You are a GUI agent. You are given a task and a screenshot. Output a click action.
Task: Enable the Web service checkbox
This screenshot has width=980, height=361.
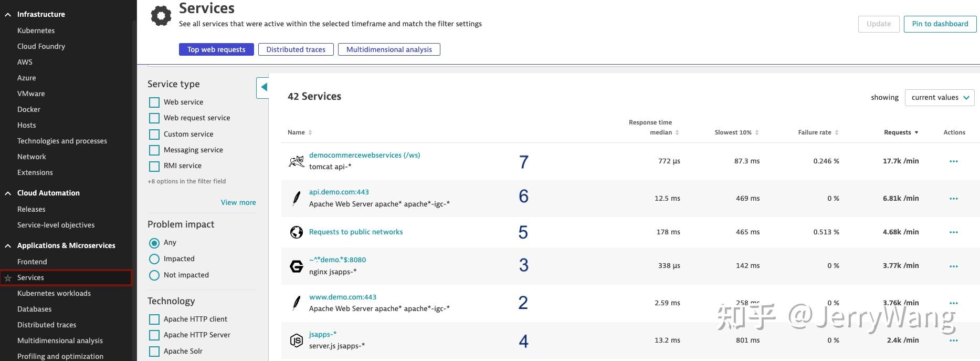[154, 102]
